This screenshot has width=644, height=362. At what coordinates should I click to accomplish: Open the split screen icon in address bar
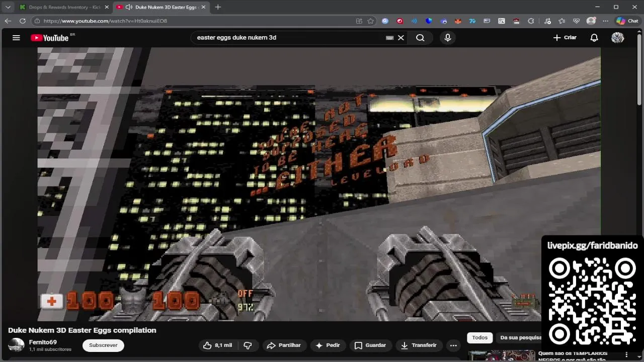[x=359, y=21]
